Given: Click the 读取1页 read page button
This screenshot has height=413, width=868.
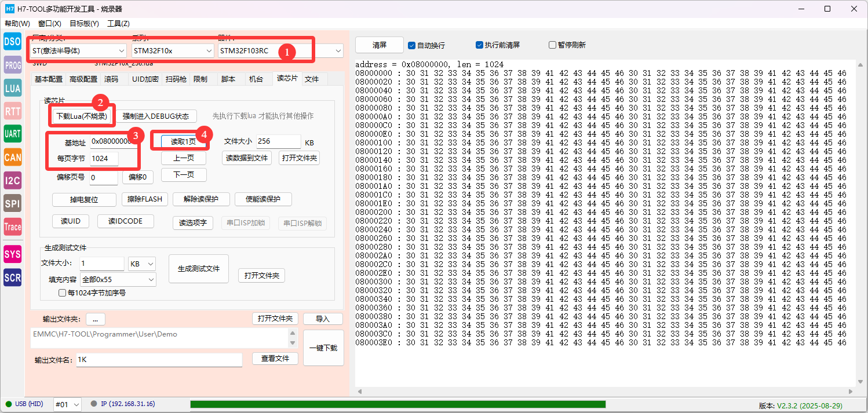Looking at the screenshot, I should pyautogui.click(x=183, y=142).
